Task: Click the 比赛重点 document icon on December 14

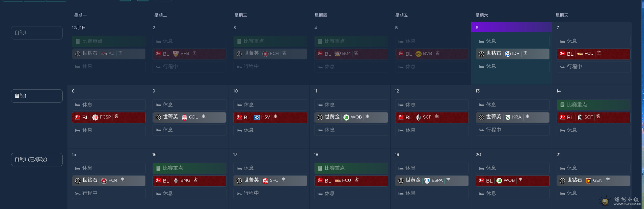Action: (x=562, y=105)
